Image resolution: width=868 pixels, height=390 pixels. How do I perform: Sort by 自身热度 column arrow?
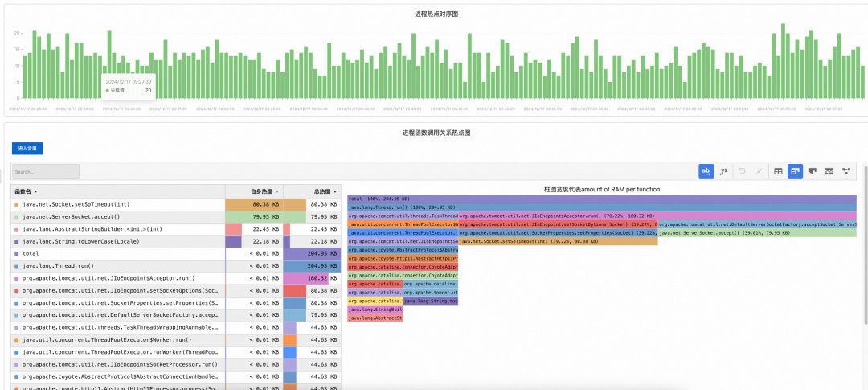277,191
